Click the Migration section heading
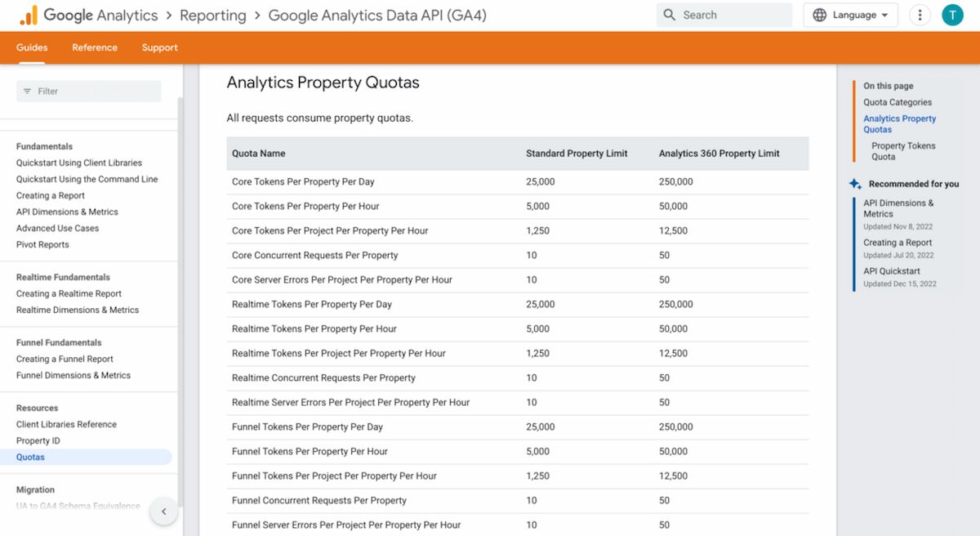The height and width of the screenshot is (536, 980). pos(35,489)
